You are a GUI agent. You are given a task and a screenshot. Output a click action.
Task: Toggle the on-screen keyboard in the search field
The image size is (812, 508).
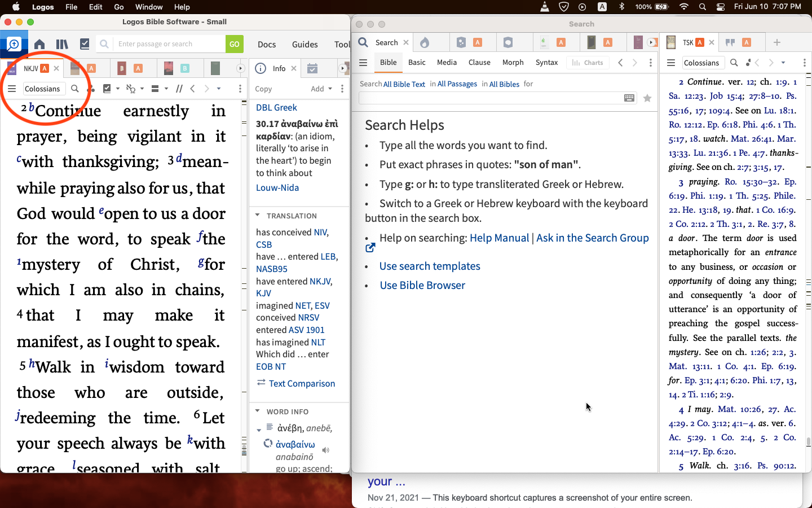629,97
